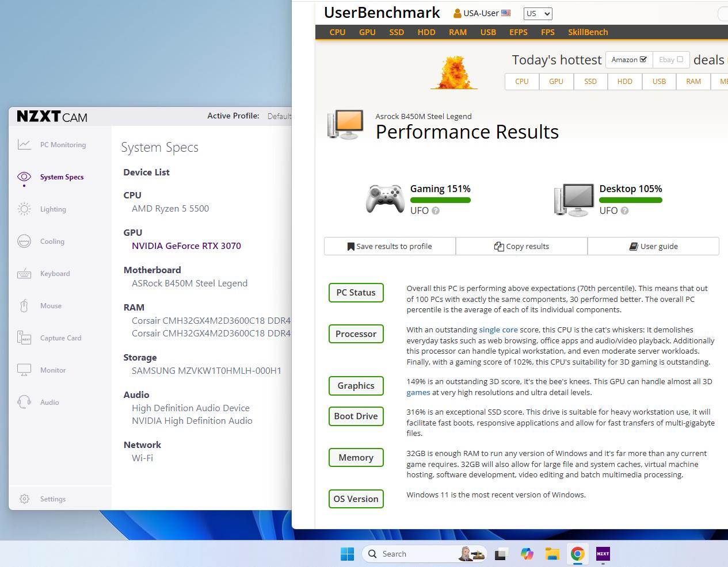Click the PC Status button
The height and width of the screenshot is (567, 728).
click(x=356, y=293)
